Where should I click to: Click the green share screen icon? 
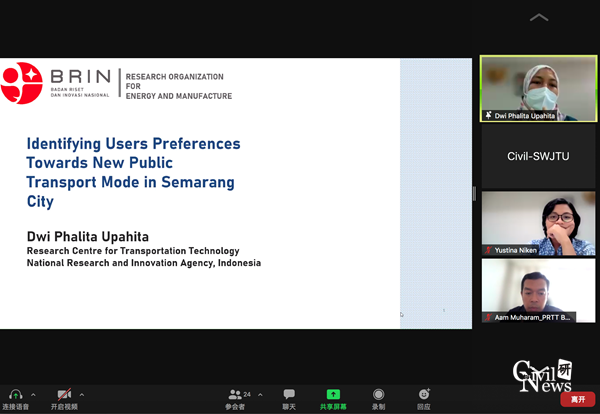point(333,394)
